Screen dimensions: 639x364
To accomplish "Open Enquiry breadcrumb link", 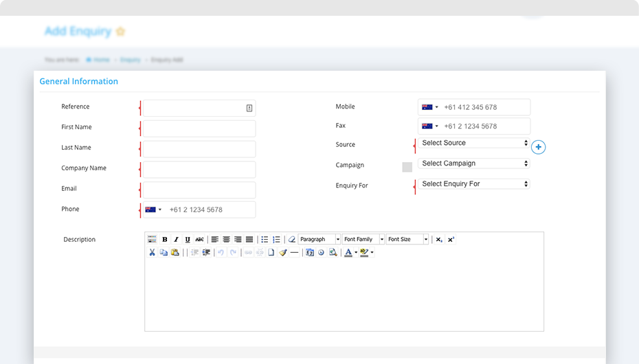I will click(130, 60).
